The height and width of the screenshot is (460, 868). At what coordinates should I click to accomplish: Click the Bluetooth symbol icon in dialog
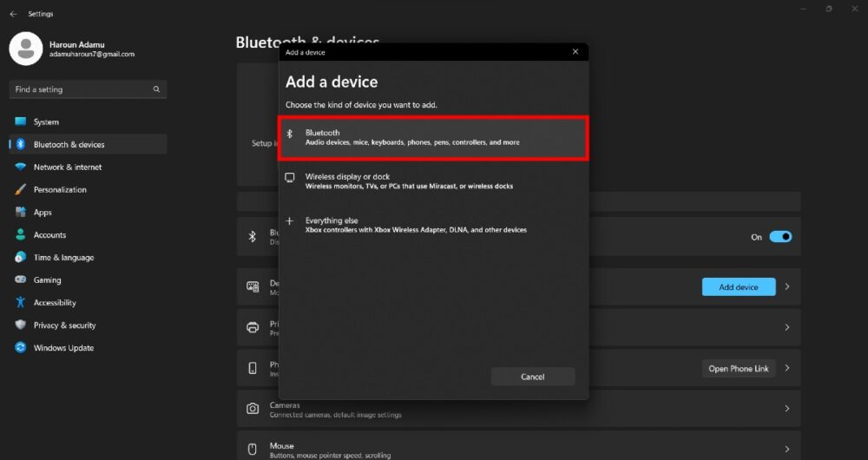click(290, 134)
